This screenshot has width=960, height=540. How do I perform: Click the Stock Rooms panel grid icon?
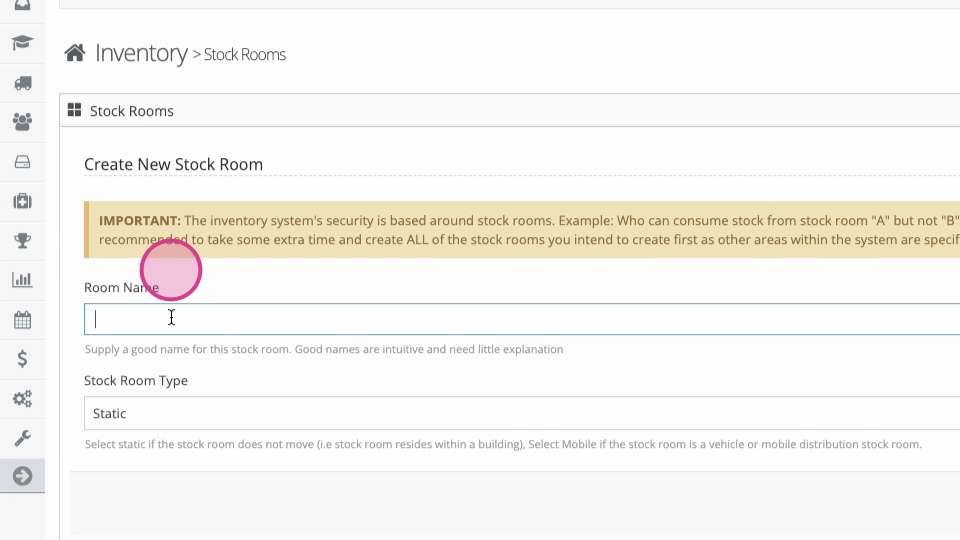[x=74, y=110]
